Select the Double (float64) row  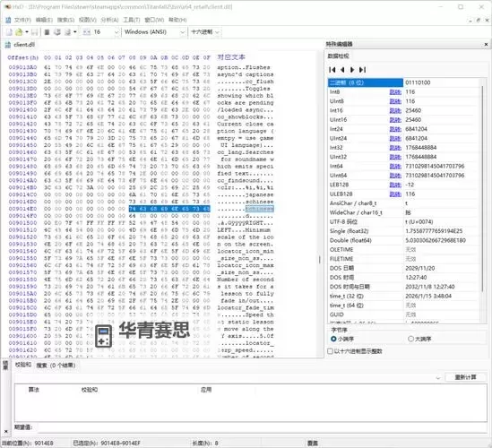click(x=404, y=240)
